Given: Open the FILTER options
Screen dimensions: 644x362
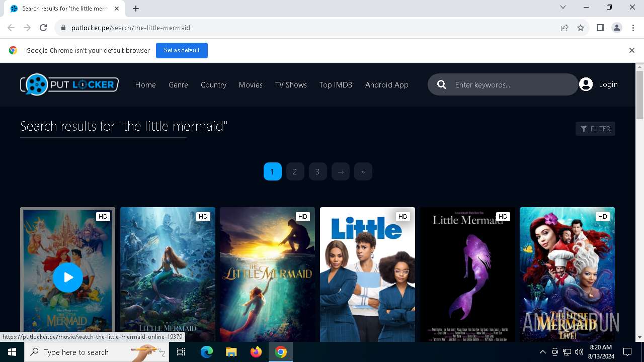Looking at the screenshot, I should [595, 129].
